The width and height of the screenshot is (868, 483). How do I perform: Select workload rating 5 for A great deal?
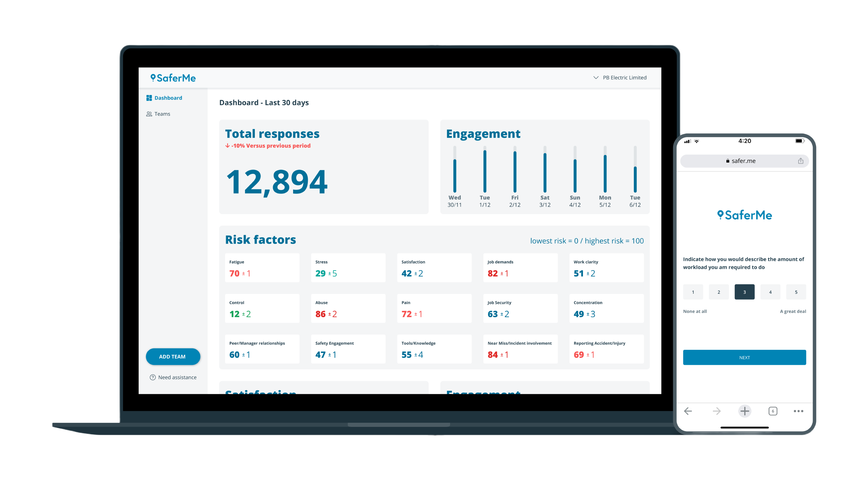pos(796,292)
